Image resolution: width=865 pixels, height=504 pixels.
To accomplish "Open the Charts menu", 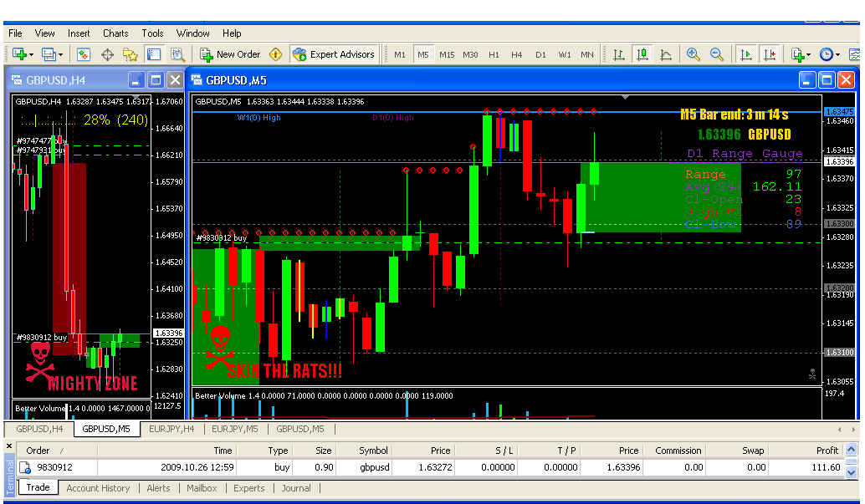I will coord(115,33).
